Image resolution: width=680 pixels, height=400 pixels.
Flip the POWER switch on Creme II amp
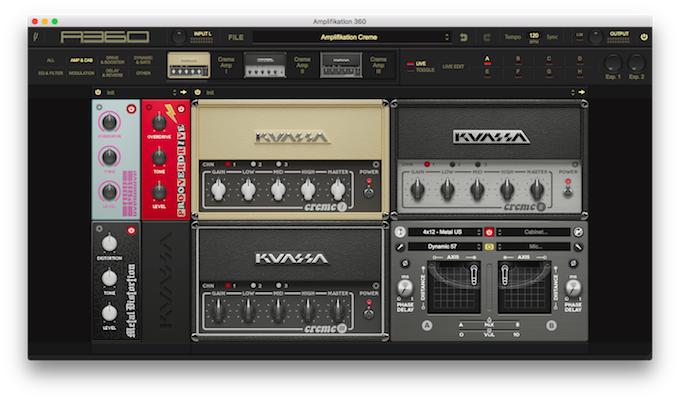(568, 190)
